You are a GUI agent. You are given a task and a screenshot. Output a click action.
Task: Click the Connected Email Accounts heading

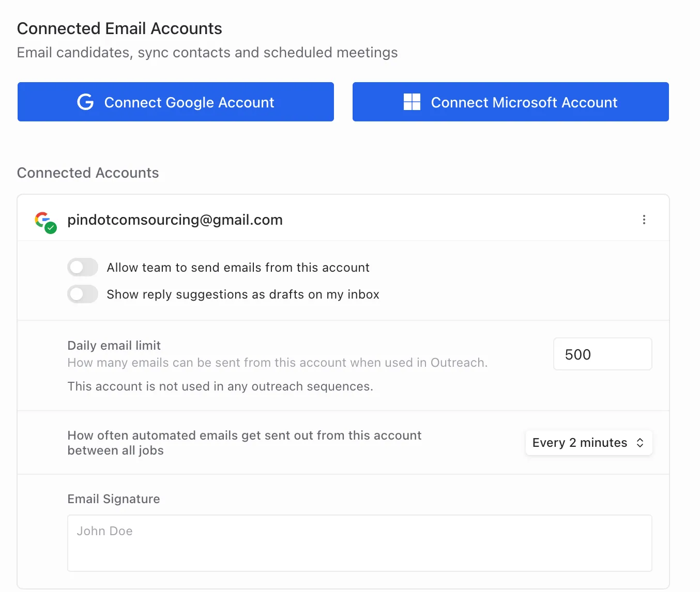[x=119, y=28]
